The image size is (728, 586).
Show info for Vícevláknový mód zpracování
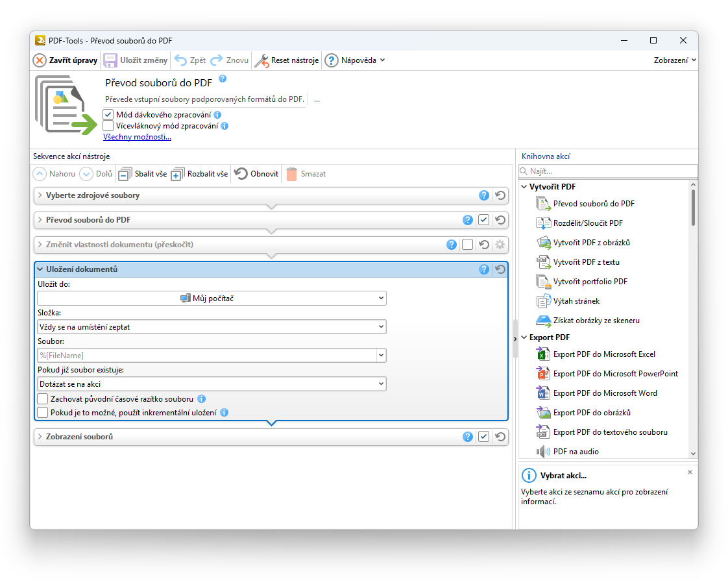click(x=224, y=126)
